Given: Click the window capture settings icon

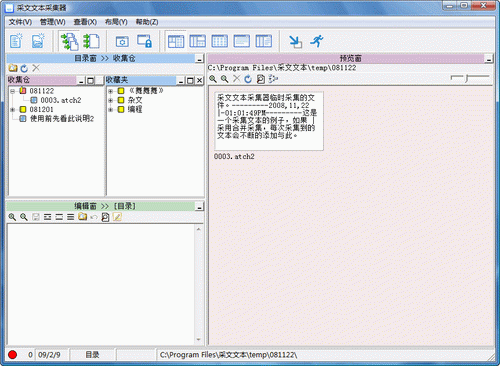Looking at the screenshot, I should [x=122, y=42].
